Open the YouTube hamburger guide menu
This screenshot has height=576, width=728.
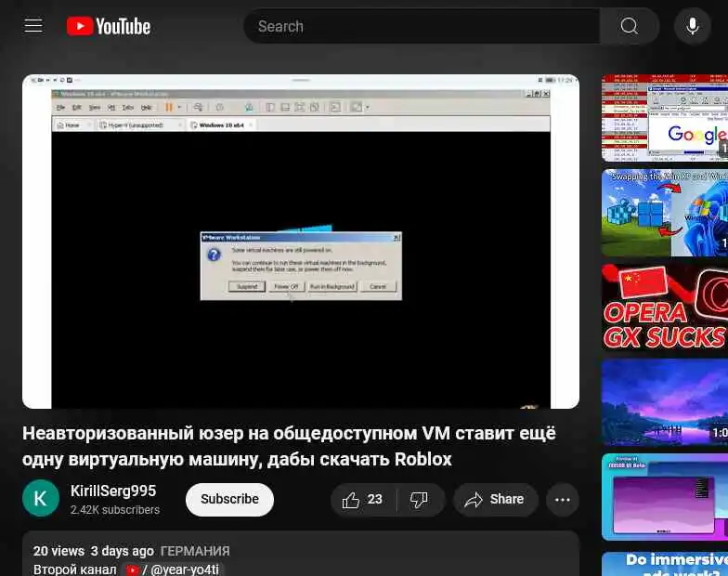coord(33,26)
